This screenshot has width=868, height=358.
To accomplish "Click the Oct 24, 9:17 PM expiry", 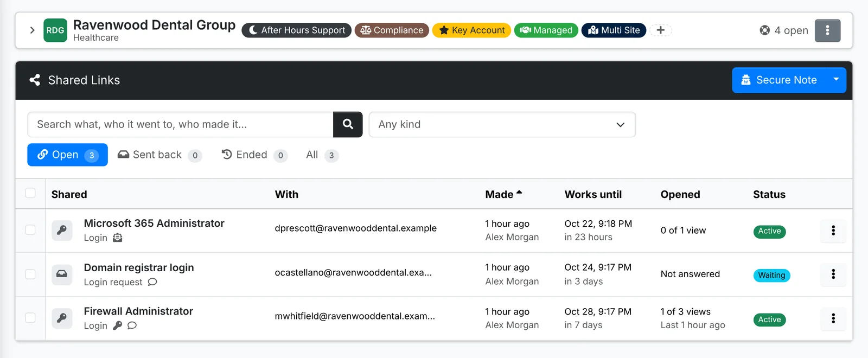I will (598, 267).
